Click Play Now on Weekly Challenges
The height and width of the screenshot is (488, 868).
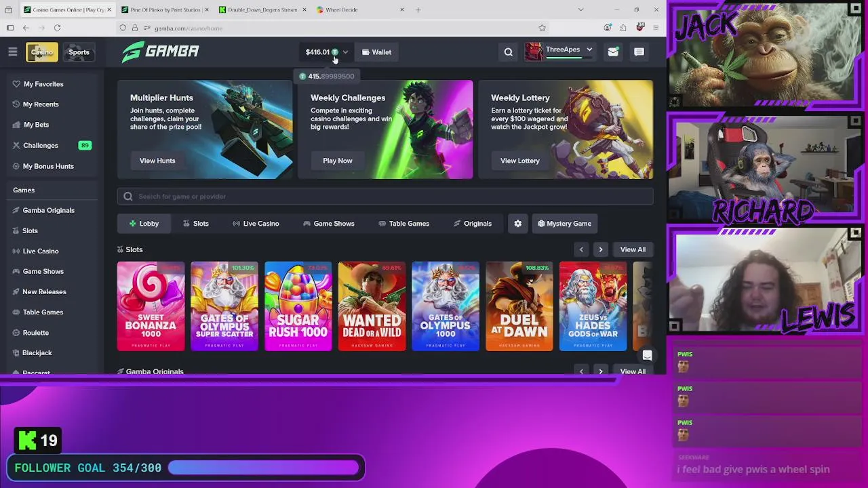(x=338, y=161)
